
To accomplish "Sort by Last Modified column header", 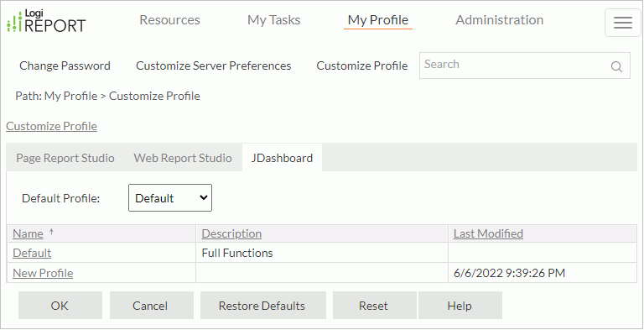I will [x=488, y=233].
